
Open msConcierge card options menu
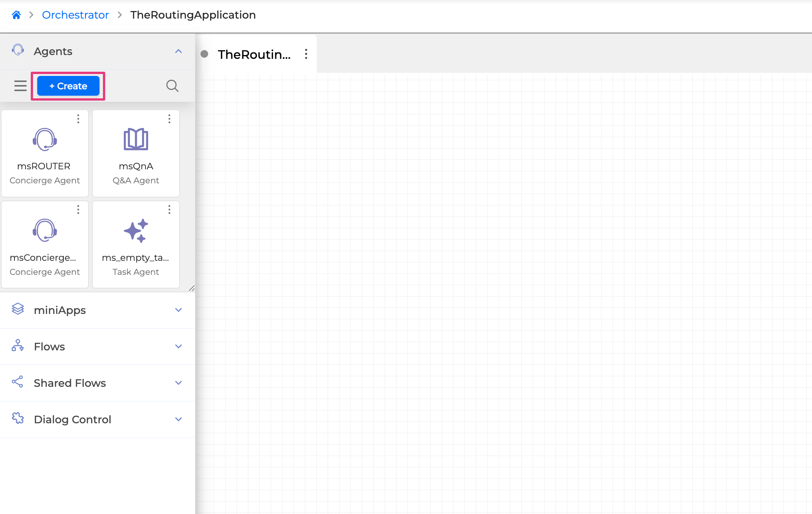[78, 210]
